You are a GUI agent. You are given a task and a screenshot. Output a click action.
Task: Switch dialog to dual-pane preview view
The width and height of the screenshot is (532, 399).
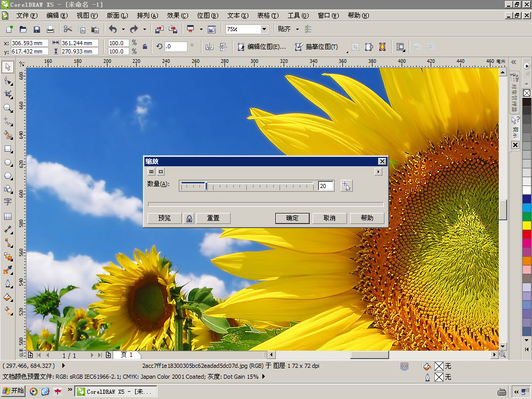coord(151,171)
